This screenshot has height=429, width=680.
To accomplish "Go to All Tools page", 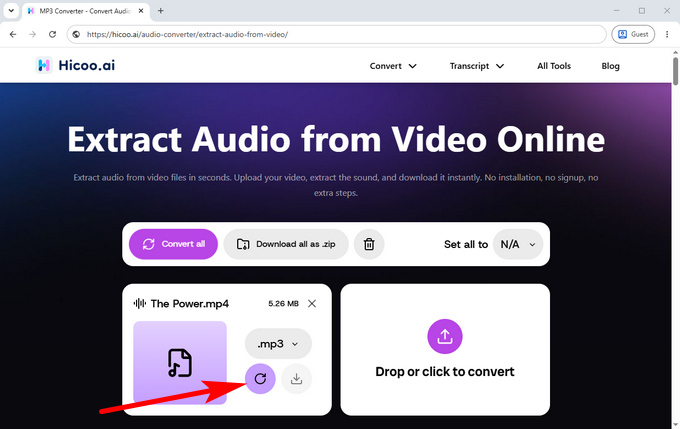I will pyautogui.click(x=554, y=66).
